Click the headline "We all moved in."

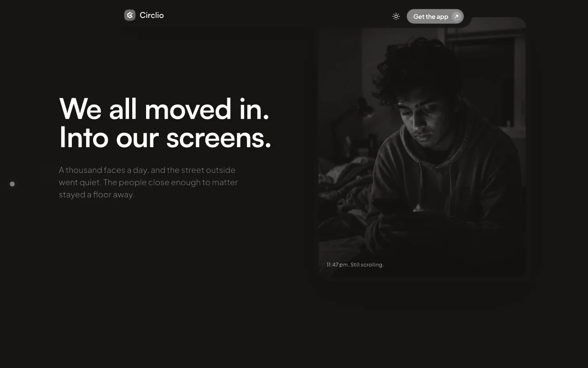click(x=164, y=109)
